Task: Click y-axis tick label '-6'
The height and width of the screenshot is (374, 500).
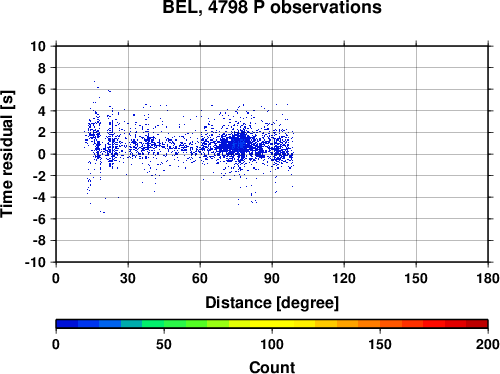Action: click(39, 219)
